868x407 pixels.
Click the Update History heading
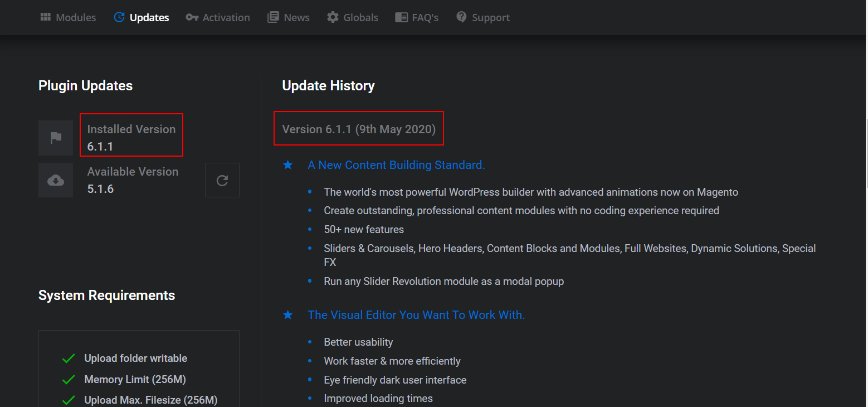[x=328, y=86]
